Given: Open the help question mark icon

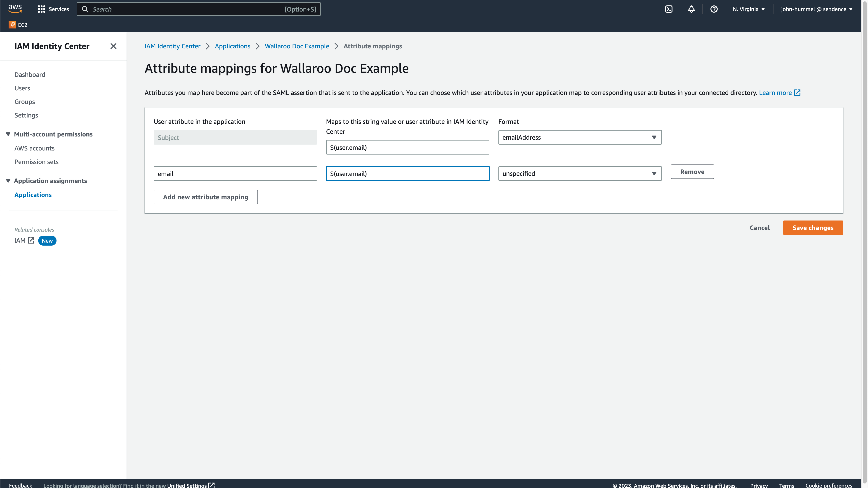Looking at the screenshot, I should tap(714, 9).
